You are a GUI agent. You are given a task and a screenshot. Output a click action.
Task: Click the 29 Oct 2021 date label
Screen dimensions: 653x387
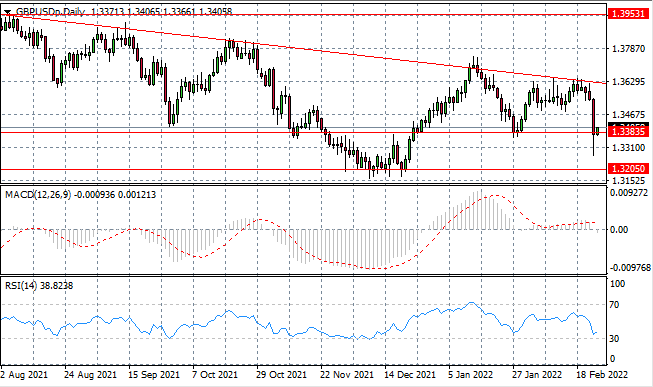pyautogui.click(x=282, y=375)
